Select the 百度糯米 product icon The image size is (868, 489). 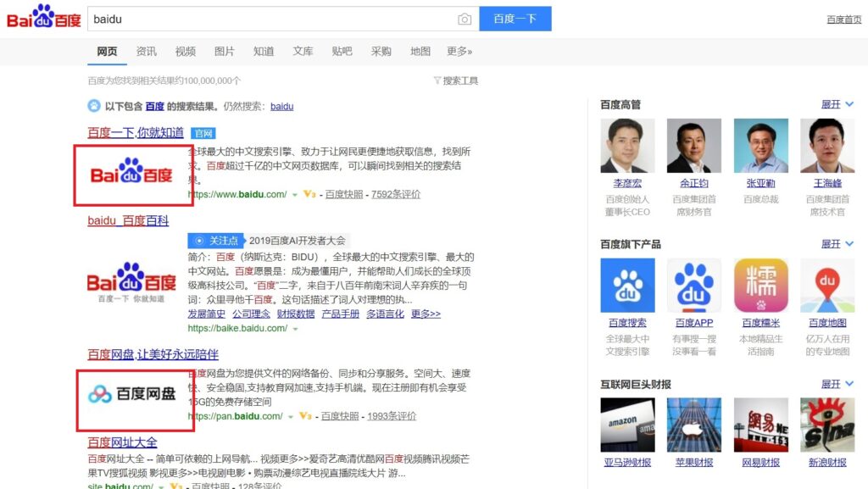pyautogui.click(x=760, y=286)
